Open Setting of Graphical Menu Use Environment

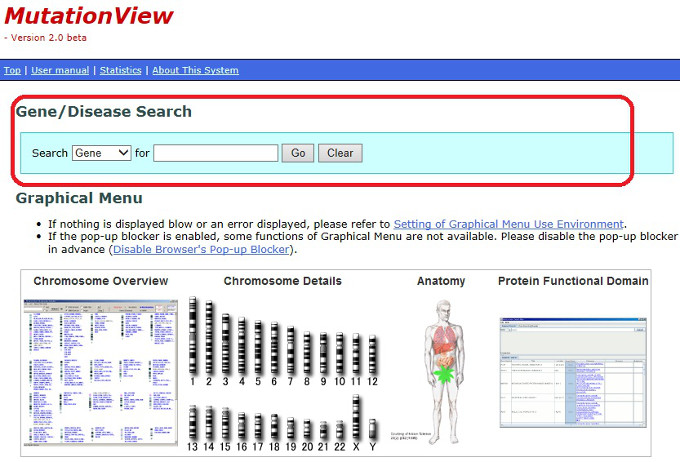click(508, 224)
